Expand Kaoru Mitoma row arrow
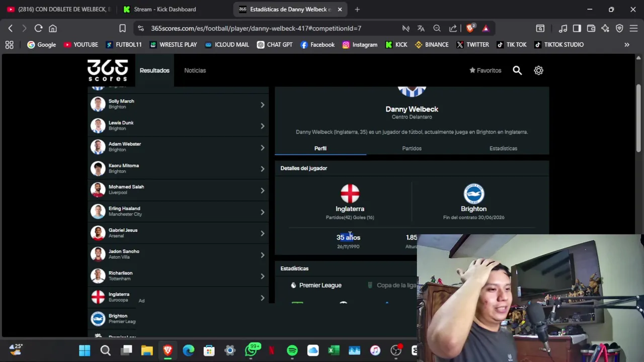The image size is (644, 362). click(x=262, y=168)
